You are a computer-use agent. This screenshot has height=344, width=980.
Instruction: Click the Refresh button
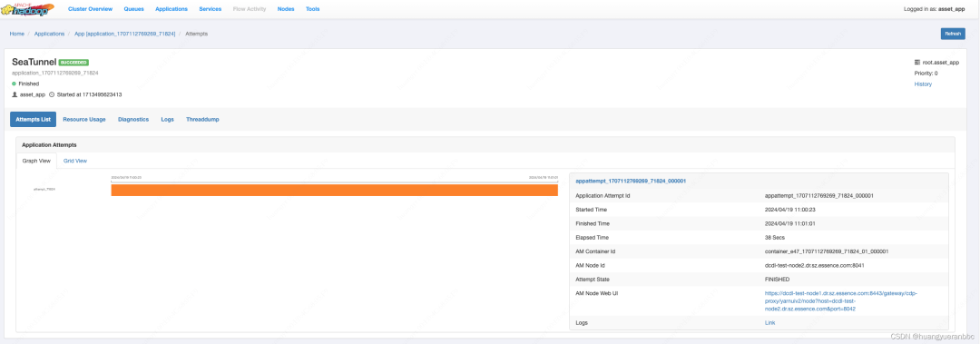tap(953, 34)
